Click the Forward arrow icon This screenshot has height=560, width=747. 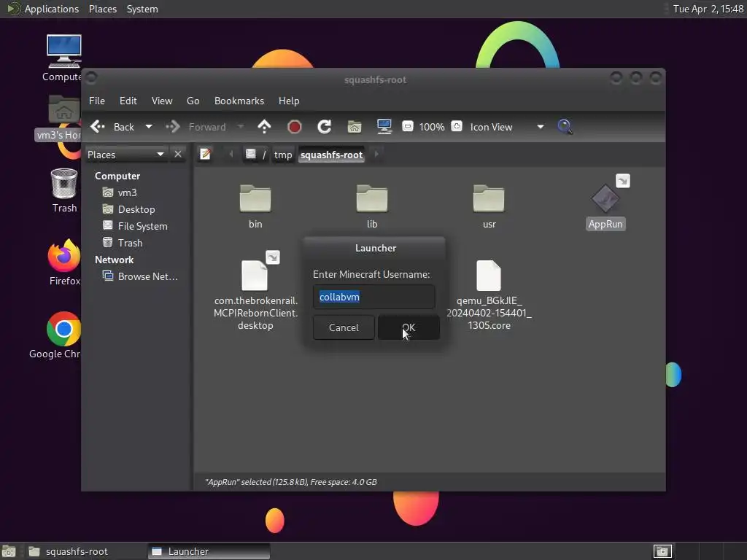click(x=172, y=127)
